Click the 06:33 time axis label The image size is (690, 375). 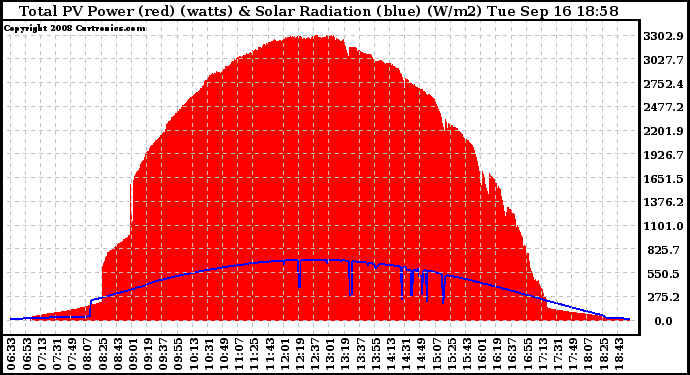[x=11, y=353]
